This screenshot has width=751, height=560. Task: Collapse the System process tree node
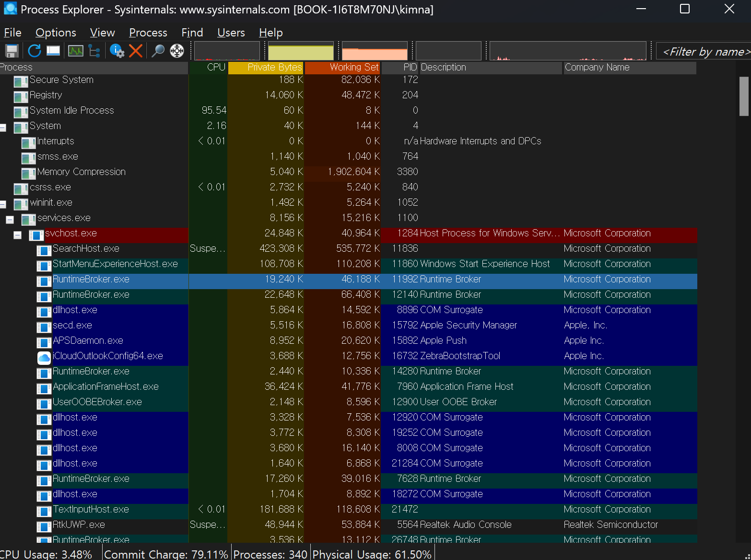3,128
